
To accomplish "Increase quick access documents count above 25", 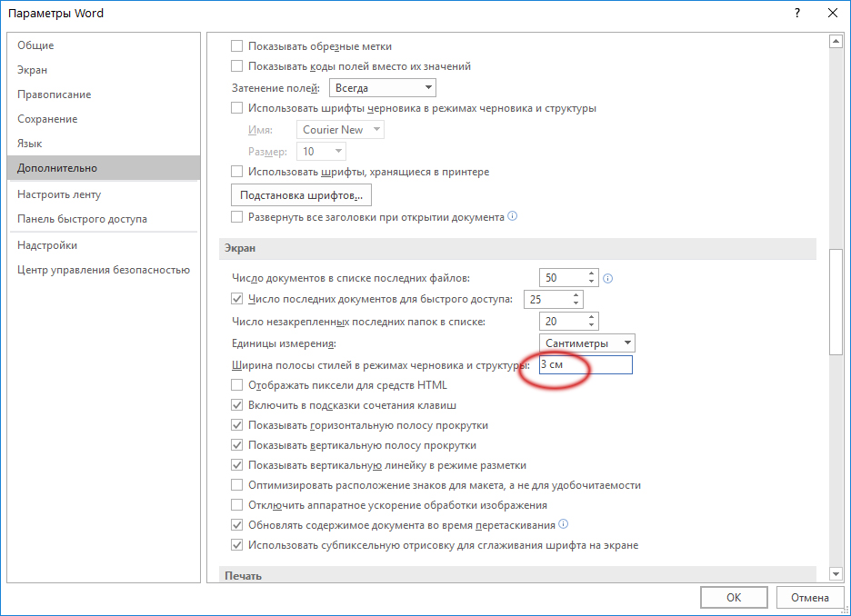I will pos(576,295).
